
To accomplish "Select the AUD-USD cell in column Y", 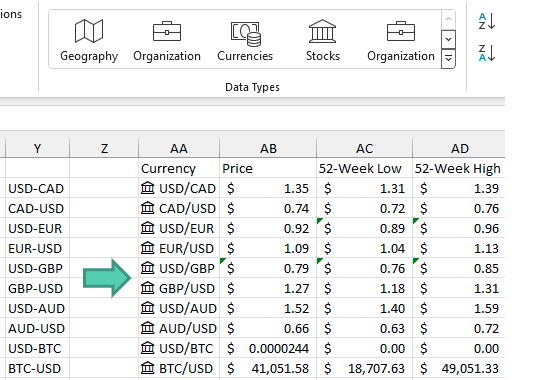I will [x=37, y=328].
